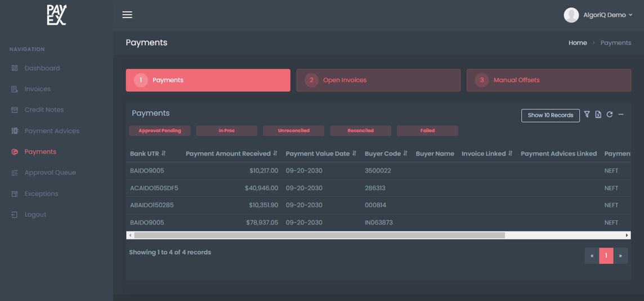Sort by Payment Amount Received arrows
This screenshot has height=301, width=644.
click(x=275, y=153)
